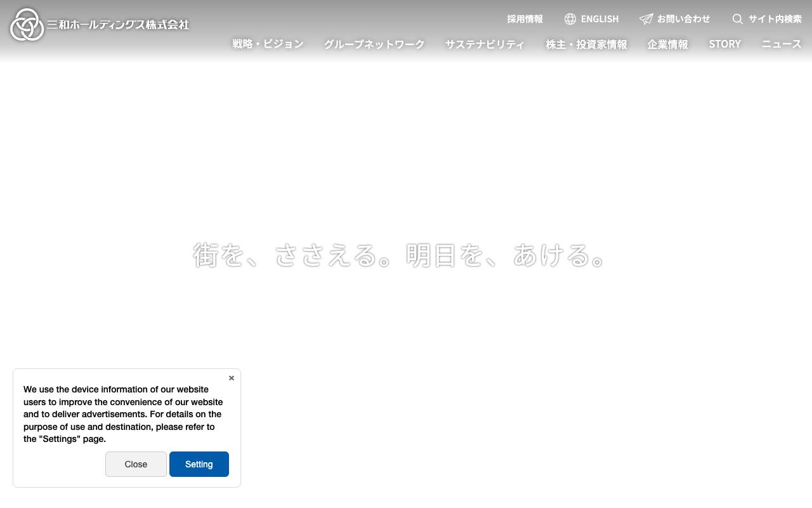The image size is (812, 508).
Task: Open the magnifying glass site search icon
Action: click(x=737, y=19)
